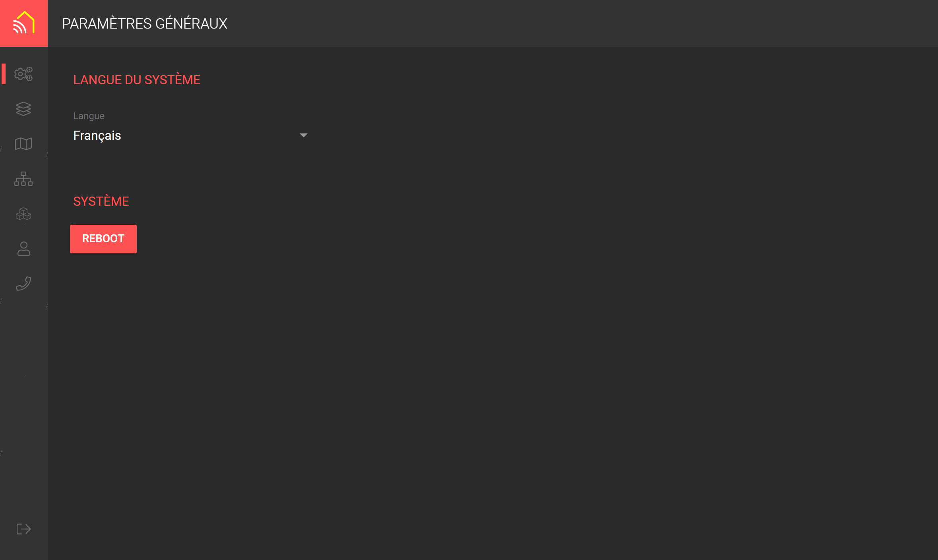
Task: Expand the Langue dropdown arrow
Action: point(303,135)
